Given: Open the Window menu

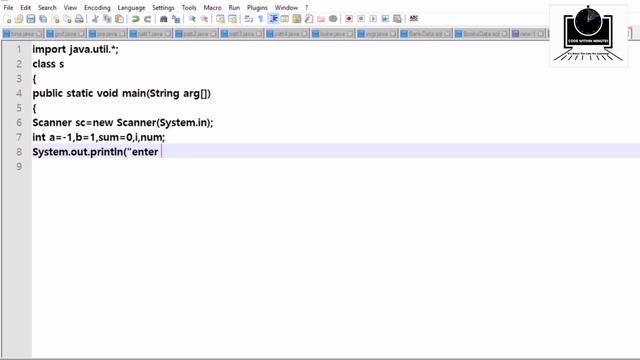Looking at the screenshot, I should click(x=286, y=8).
